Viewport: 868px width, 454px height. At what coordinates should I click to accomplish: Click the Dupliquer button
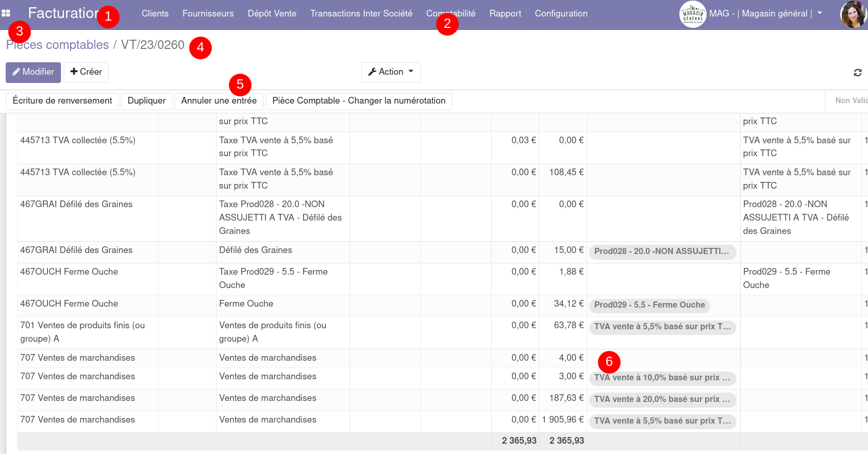pyautogui.click(x=146, y=101)
